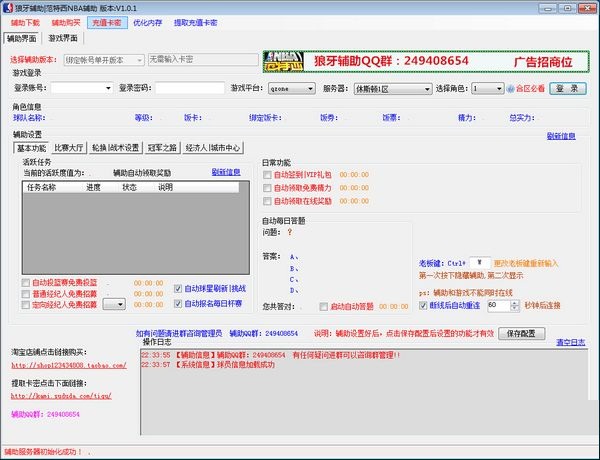Click the pink 辅助QQ群: 249408654 text
The height and width of the screenshot is (460, 600).
(45, 414)
